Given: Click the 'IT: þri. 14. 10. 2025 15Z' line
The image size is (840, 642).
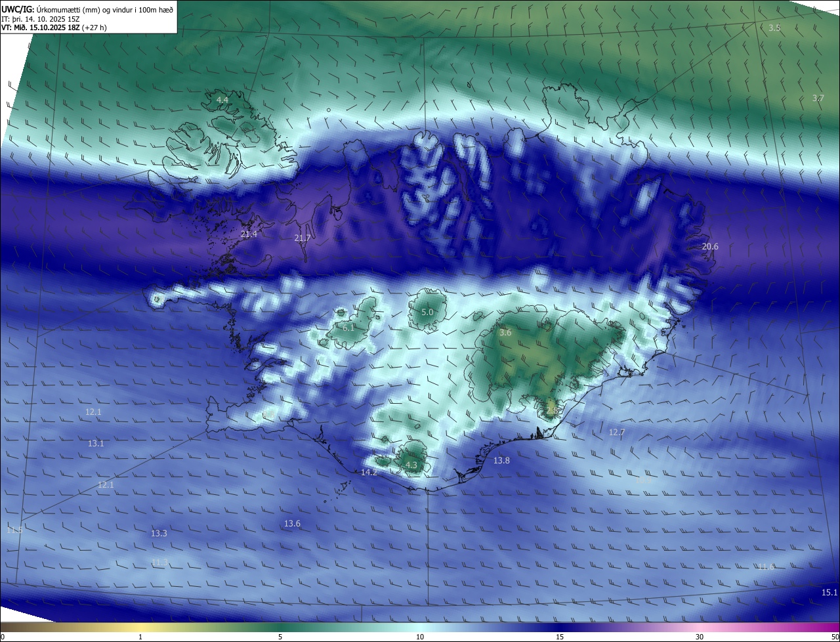Looking at the screenshot, I should (x=41, y=19).
